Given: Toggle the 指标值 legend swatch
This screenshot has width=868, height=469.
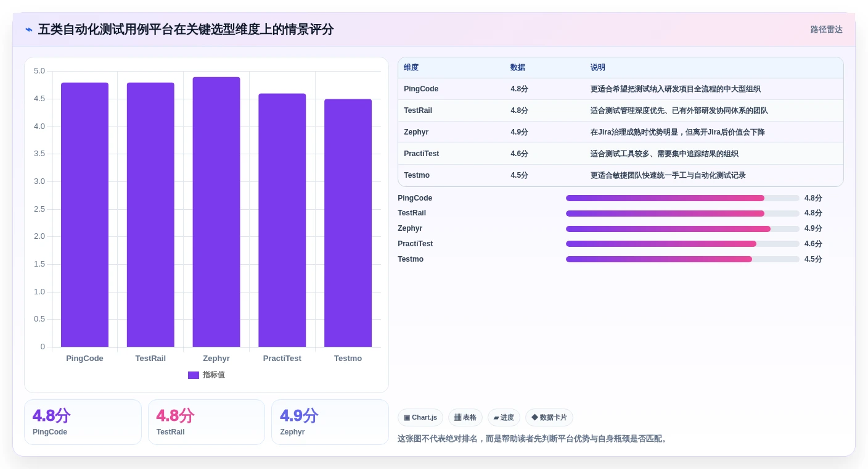Looking at the screenshot, I should coord(194,375).
